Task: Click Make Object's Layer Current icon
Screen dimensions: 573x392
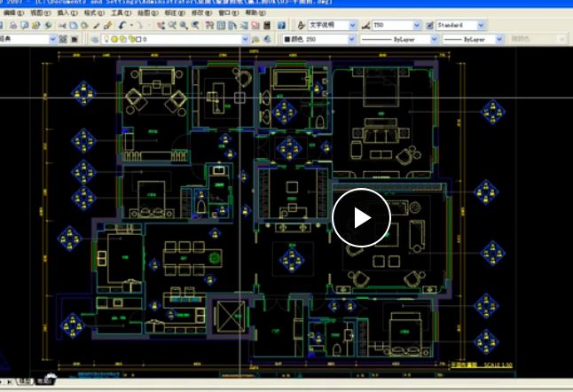Action: pyautogui.click(x=255, y=39)
